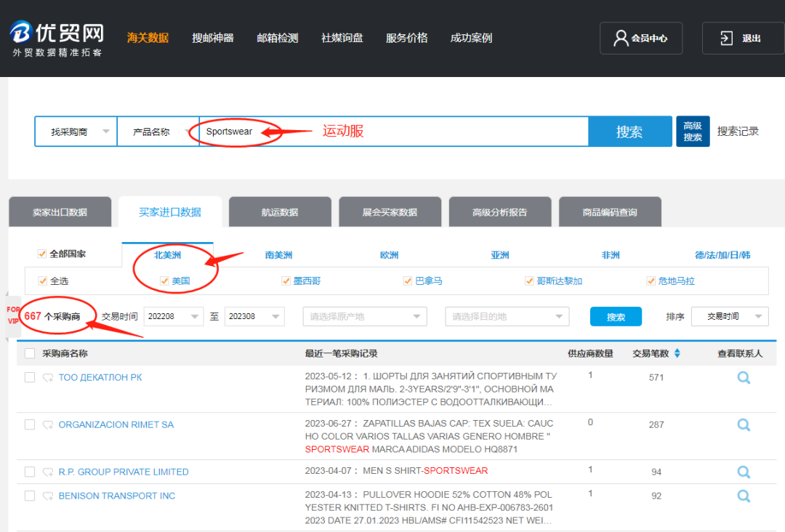The height and width of the screenshot is (532, 785).
Task: Toggle the 墨西哥 checkbox
Action: point(286,281)
